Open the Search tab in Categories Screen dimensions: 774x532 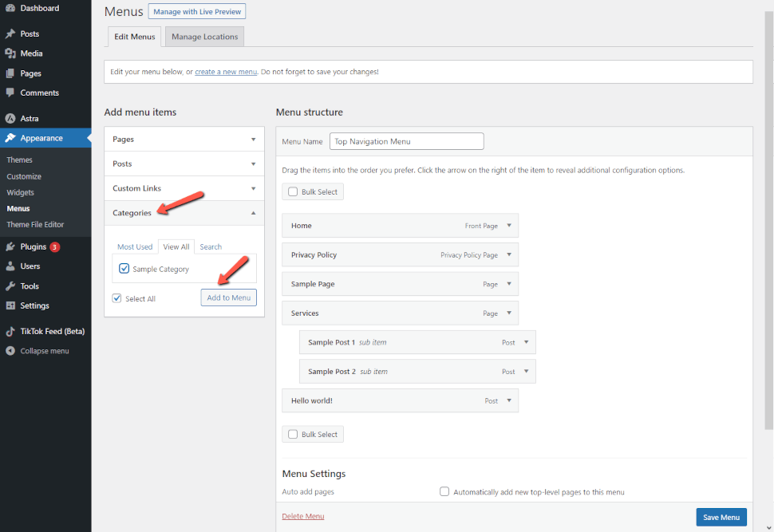click(211, 246)
